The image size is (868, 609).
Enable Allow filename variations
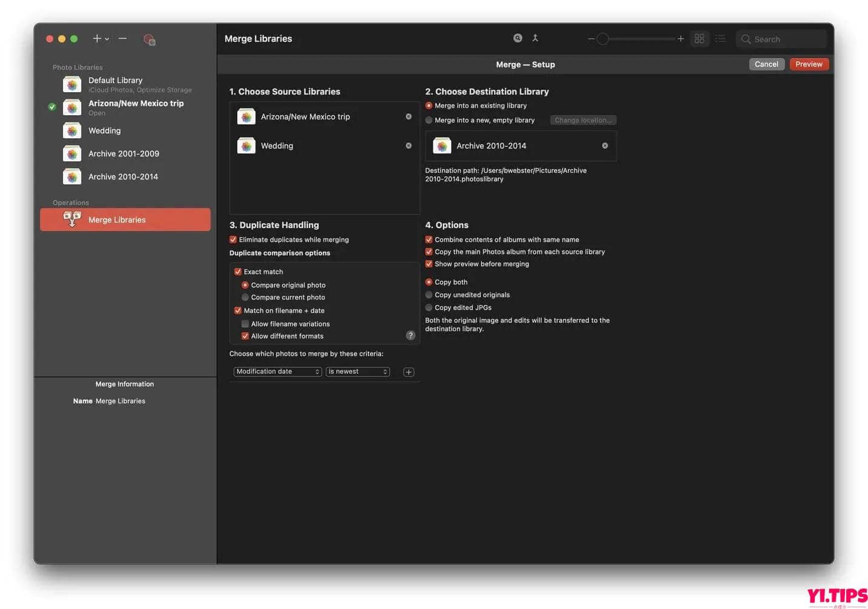pos(245,324)
